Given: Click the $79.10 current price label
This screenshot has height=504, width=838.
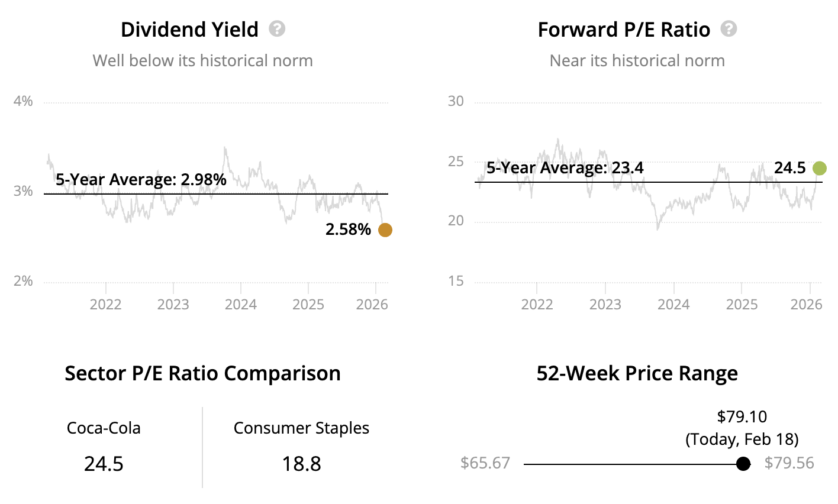Looking at the screenshot, I should 742,416.
